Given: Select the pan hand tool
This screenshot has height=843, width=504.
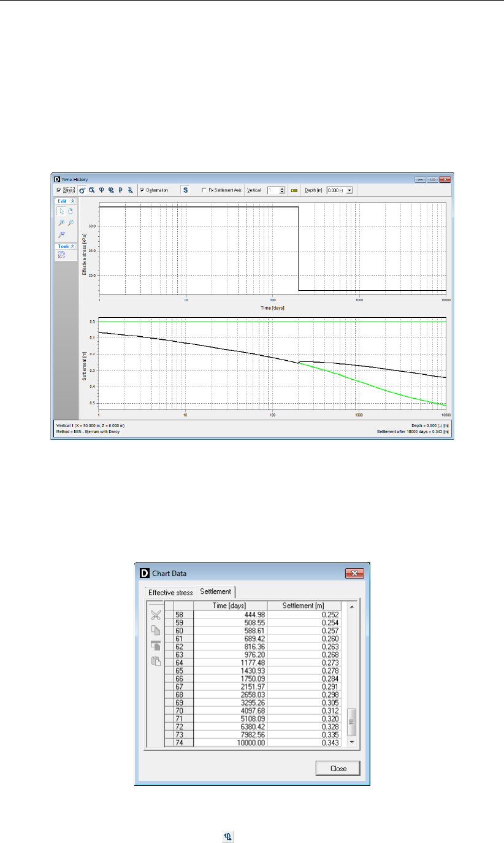Looking at the screenshot, I should (71, 211).
